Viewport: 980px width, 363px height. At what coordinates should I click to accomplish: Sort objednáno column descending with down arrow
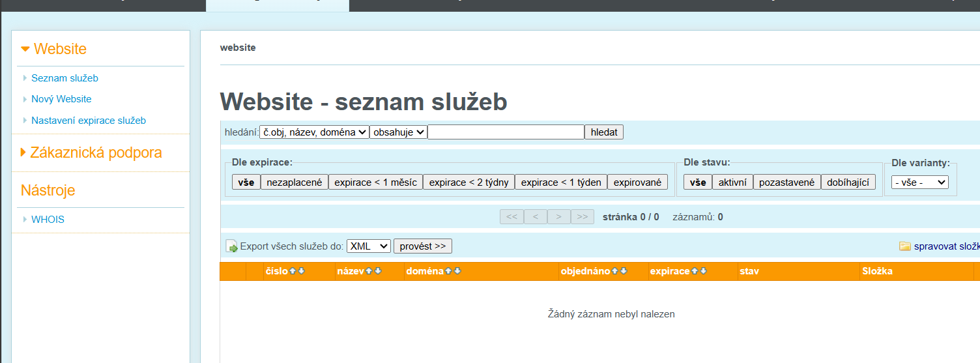pyautogui.click(x=624, y=271)
